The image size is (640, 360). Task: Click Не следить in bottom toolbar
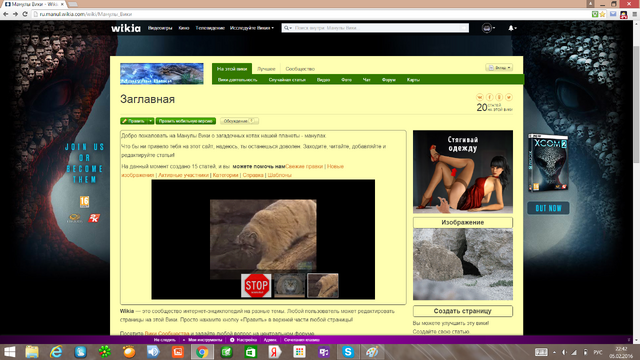pos(165,340)
